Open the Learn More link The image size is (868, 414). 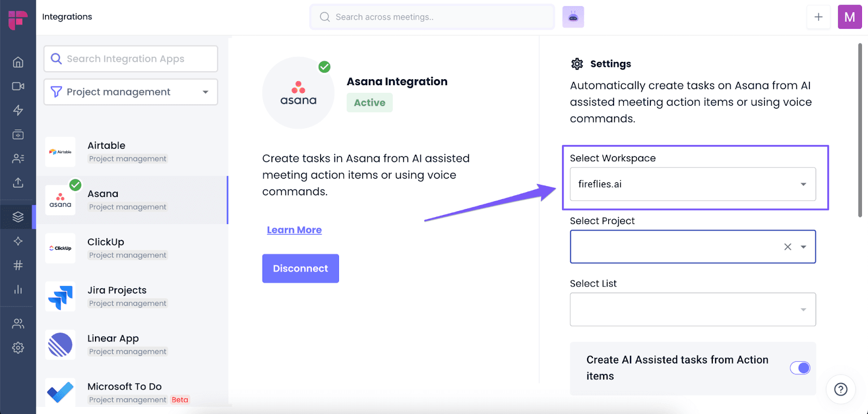(294, 230)
